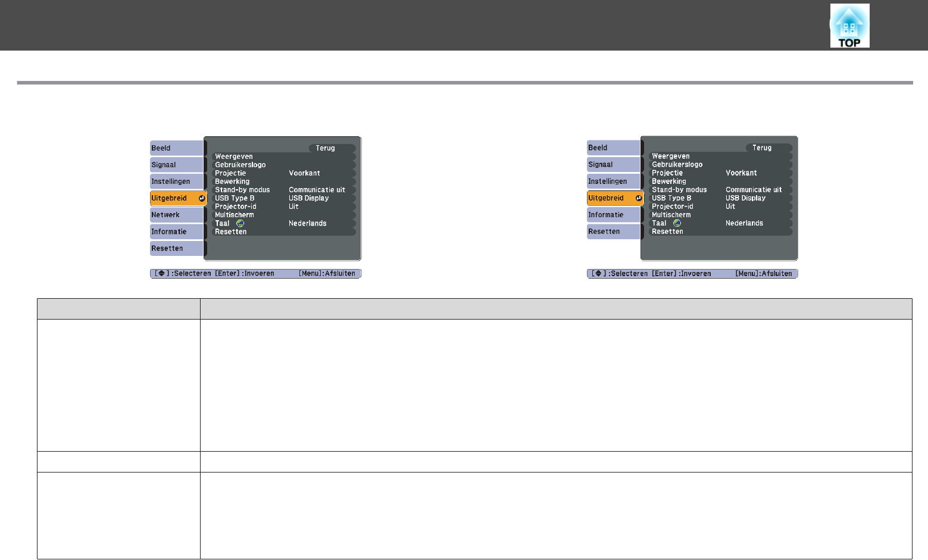Click globe icon beside Taal in left menu
Image resolution: width=928 pixels, height=560 pixels.
click(240, 223)
